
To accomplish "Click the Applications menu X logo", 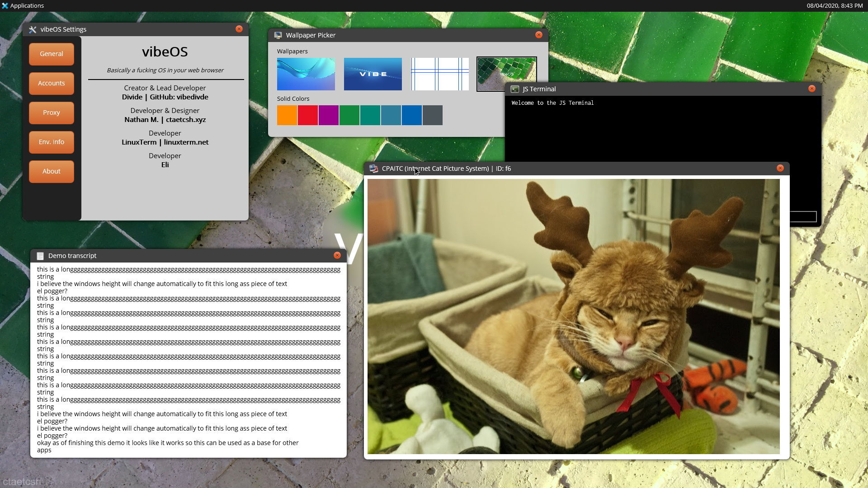I will click(5, 5).
